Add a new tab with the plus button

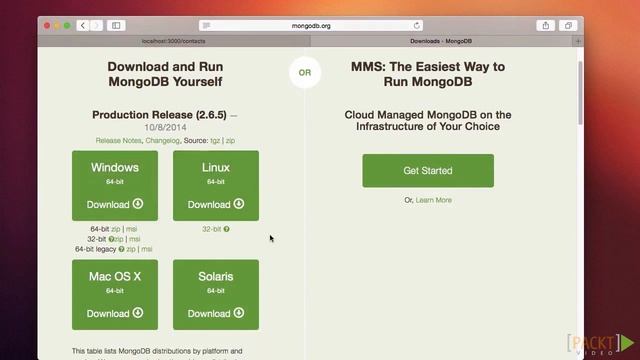coord(578,41)
